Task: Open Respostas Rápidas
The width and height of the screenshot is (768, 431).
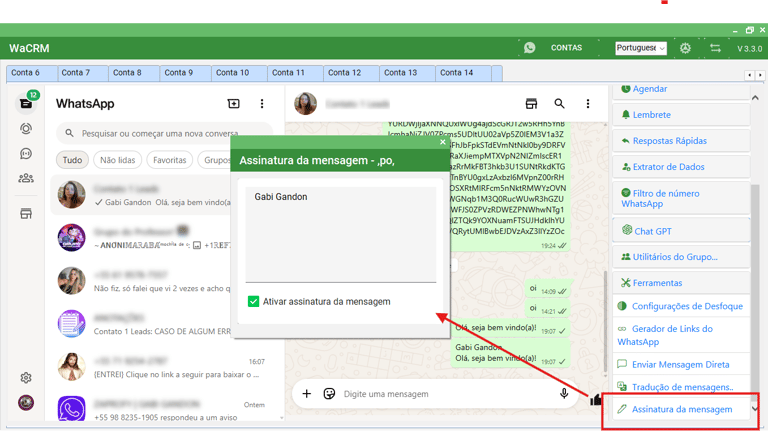Action: pyautogui.click(x=681, y=141)
